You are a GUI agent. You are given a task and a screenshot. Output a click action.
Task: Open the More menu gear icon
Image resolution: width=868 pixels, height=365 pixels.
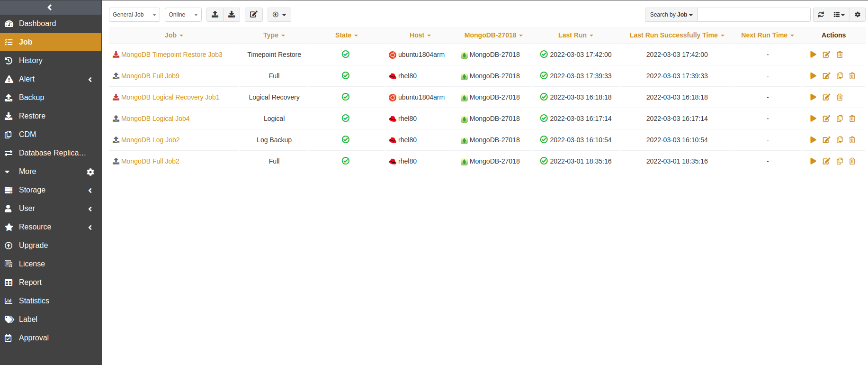pyautogui.click(x=90, y=172)
